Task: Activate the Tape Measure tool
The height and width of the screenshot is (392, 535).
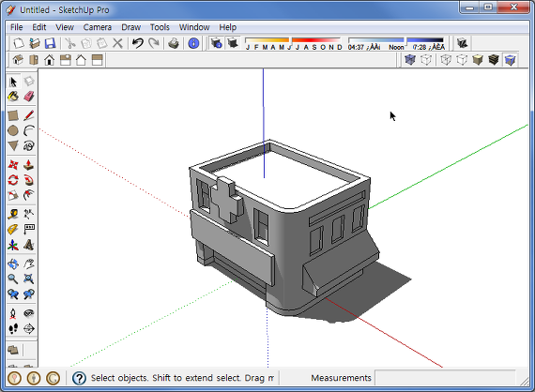Action: point(13,214)
